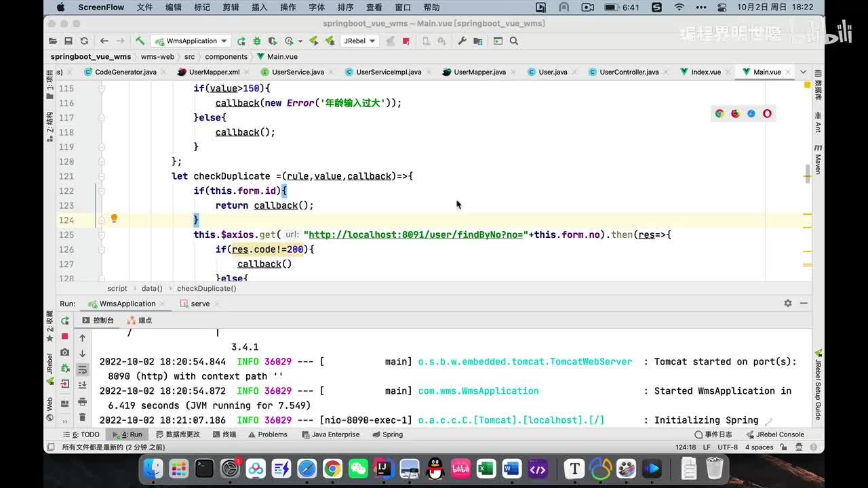Stop the process in Run panel sidebar
This screenshot has width=868, height=488.
(65, 336)
